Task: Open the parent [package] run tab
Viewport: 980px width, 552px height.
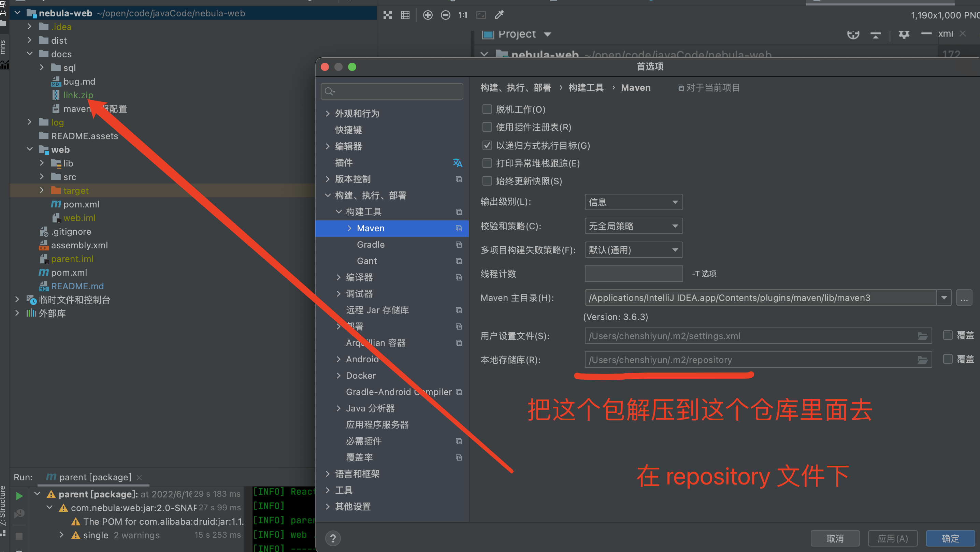Action: [95, 477]
